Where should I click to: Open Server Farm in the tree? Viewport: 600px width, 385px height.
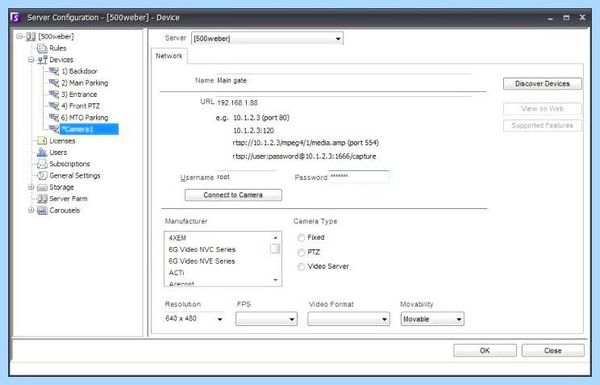tap(68, 199)
